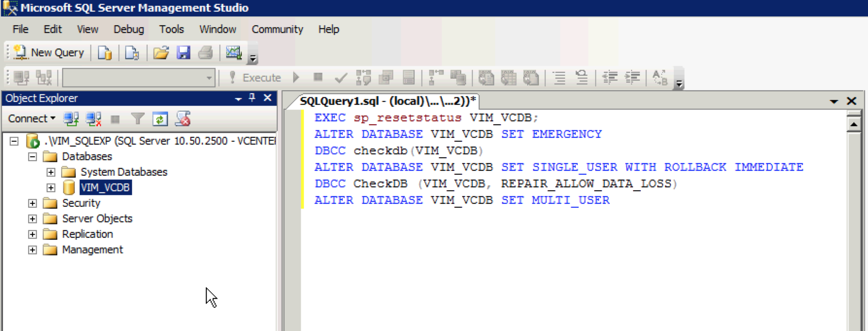
Task: Collapse the Databases folder node
Action: pos(32,157)
